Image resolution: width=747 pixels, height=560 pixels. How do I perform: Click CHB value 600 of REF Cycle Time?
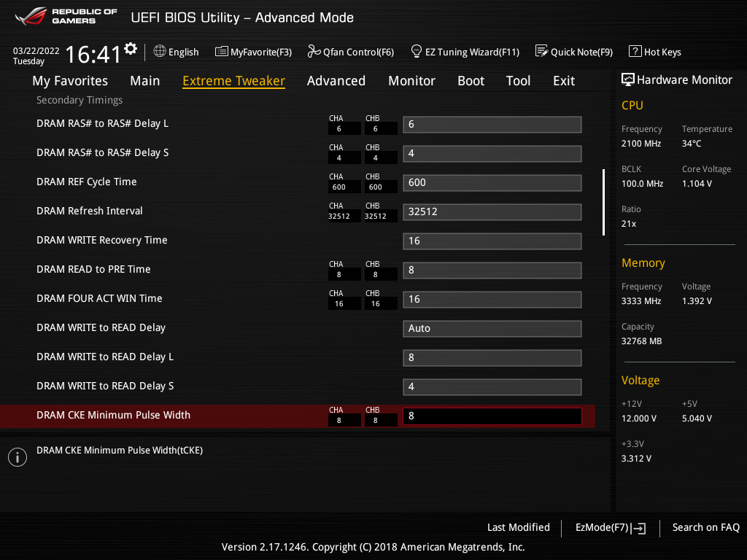tap(376, 187)
